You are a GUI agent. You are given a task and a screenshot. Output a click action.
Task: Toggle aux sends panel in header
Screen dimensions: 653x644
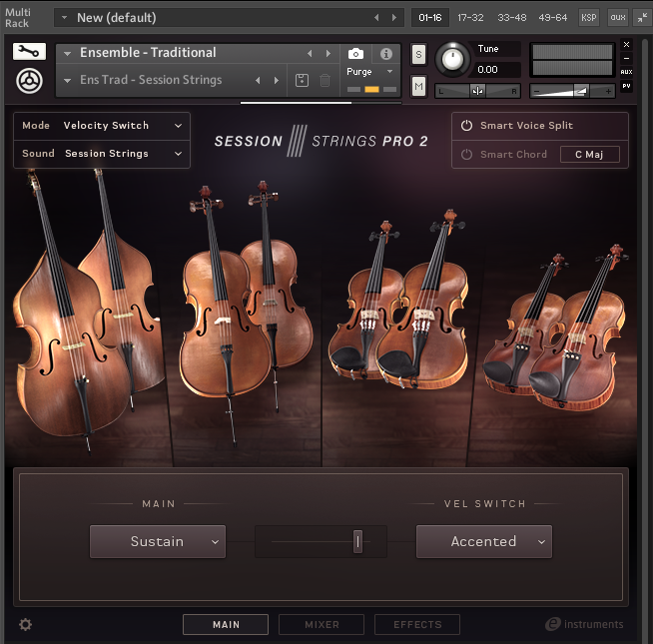pos(618,18)
